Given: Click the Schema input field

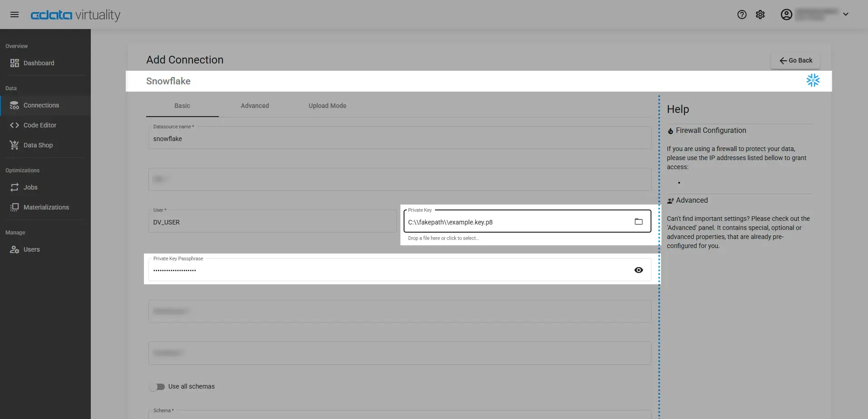Looking at the screenshot, I should [399, 414].
